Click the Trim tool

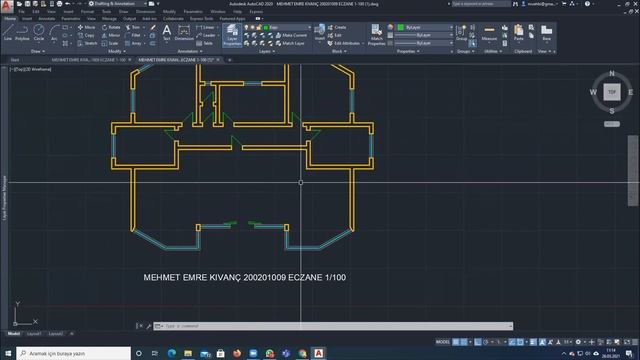133,27
